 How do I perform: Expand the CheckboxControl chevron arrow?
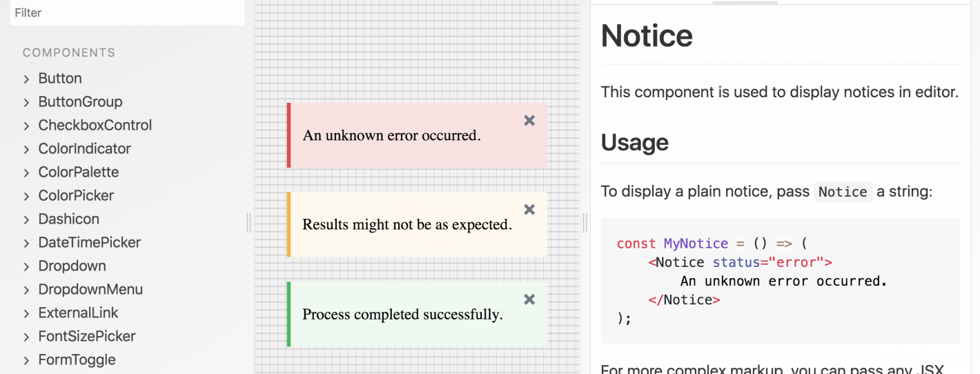pyautogui.click(x=26, y=126)
